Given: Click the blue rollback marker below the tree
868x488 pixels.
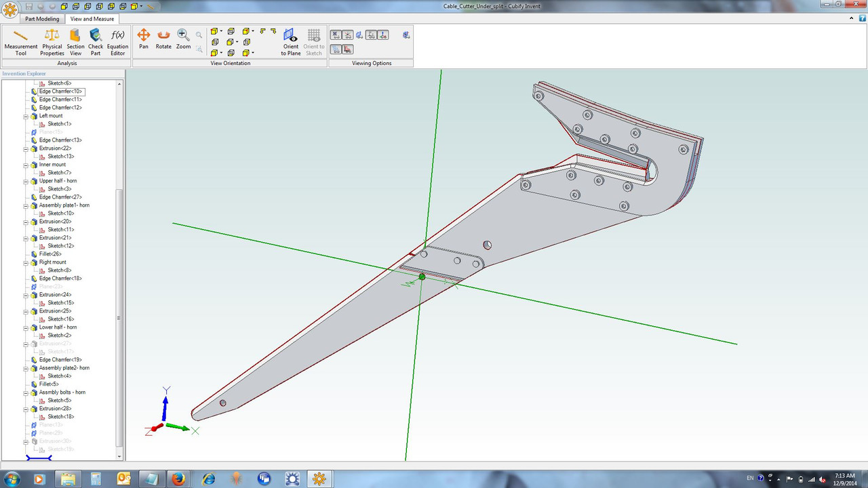Looking at the screenshot, I should coord(39,458).
